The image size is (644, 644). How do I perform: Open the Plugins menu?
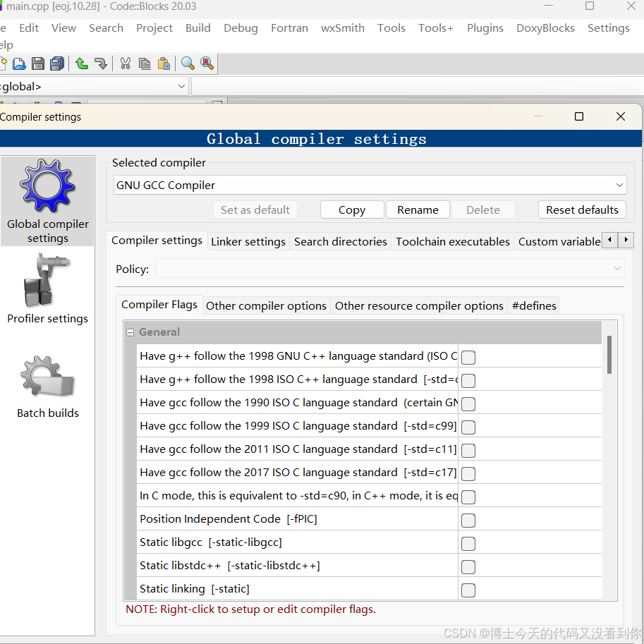[485, 28]
